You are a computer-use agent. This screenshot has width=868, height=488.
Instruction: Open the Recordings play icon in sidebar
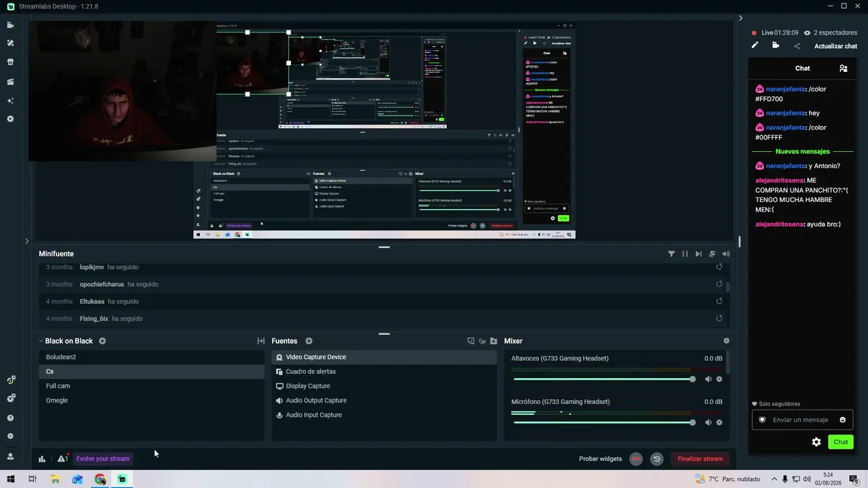pos(10,119)
